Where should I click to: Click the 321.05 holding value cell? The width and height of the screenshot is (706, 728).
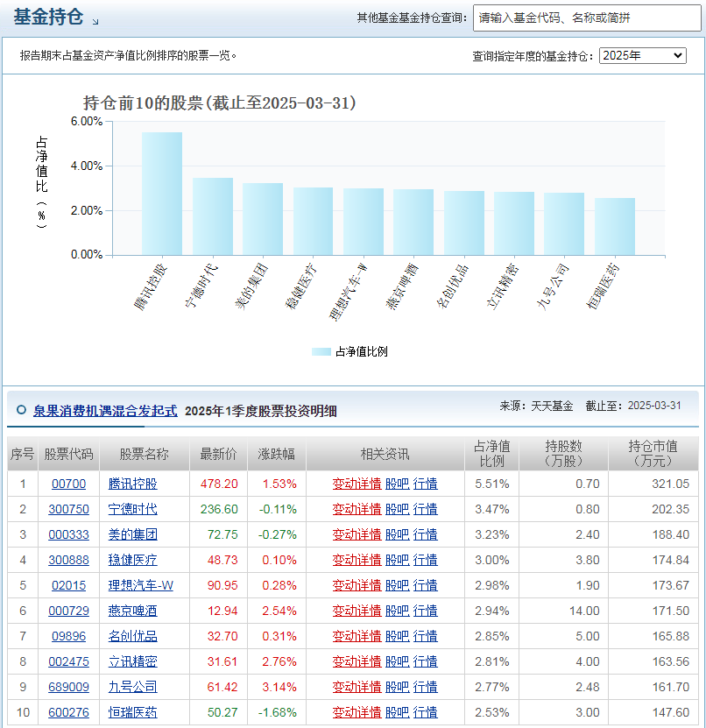[x=653, y=484]
